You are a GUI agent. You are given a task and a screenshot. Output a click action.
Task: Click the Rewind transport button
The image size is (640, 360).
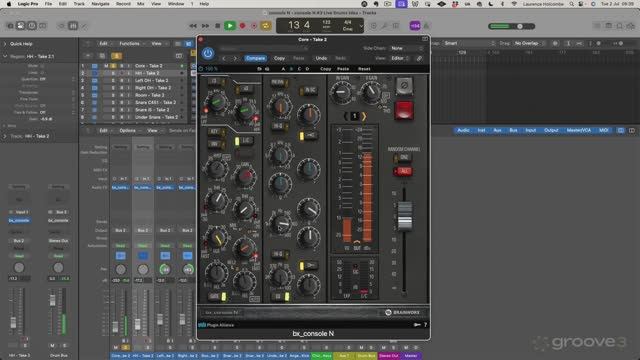pyautogui.click(x=193, y=26)
